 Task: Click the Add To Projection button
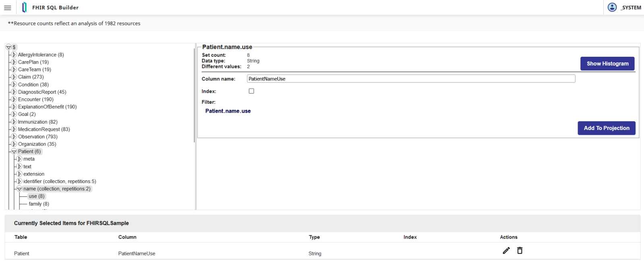click(x=606, y=128)
